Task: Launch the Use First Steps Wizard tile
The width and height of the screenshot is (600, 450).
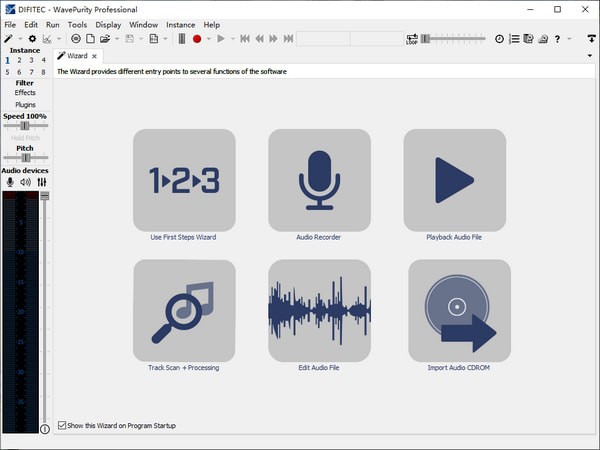Action: tap(184, 180)
